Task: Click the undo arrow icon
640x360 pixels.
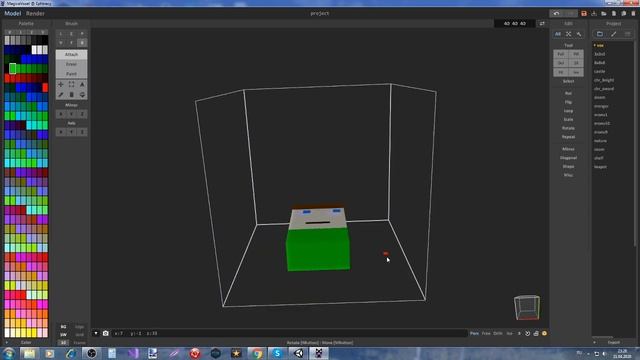Action: tap(556, 13)
